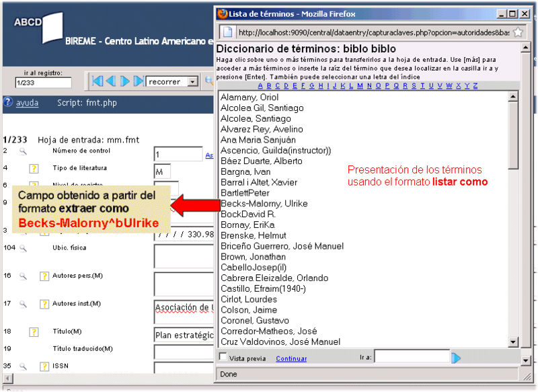Click the blue question mark beside ayuda
Screen dimensions: 538x392
click(x=7, y=102)
